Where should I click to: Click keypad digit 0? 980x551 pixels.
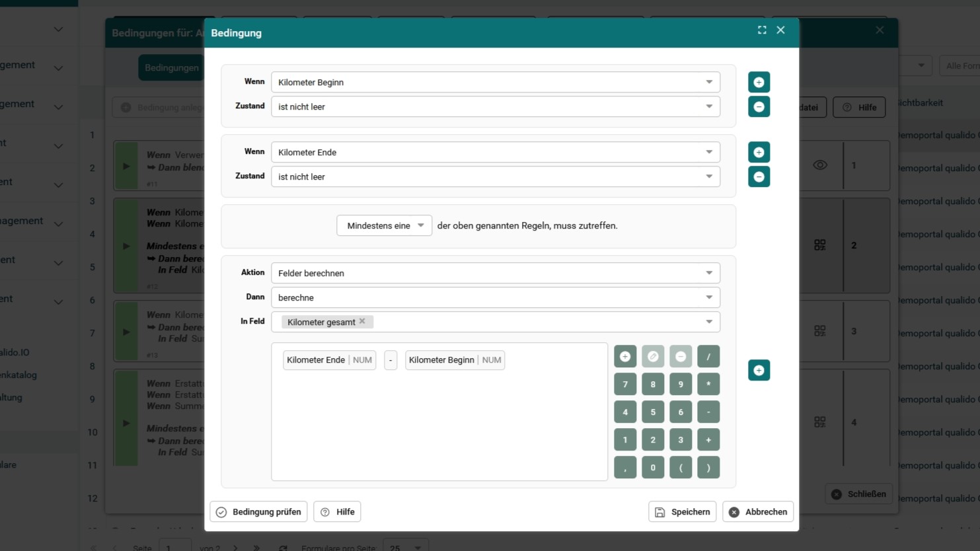pyautogui.click(x=653, y=467)
